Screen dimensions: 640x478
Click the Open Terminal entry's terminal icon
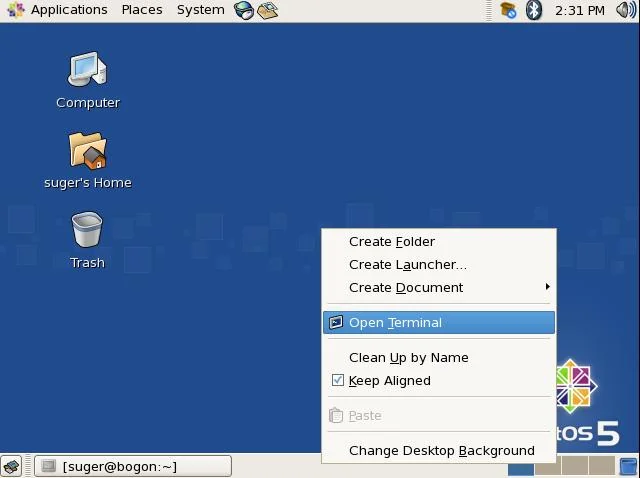point(336,322)
